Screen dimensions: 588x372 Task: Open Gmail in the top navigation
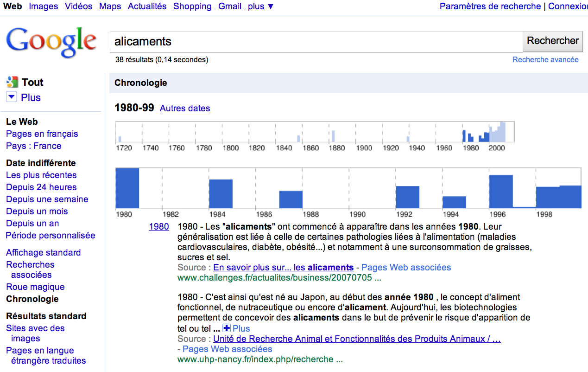coord(230,6)
